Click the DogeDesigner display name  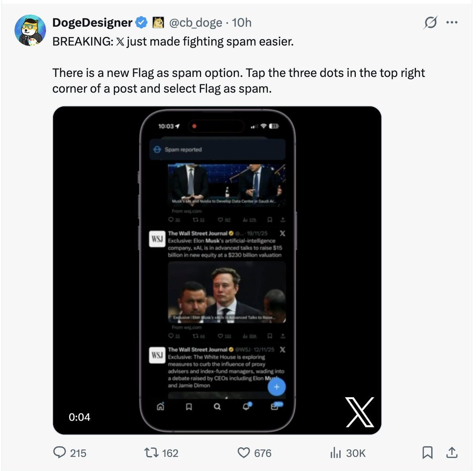[92, 23]
